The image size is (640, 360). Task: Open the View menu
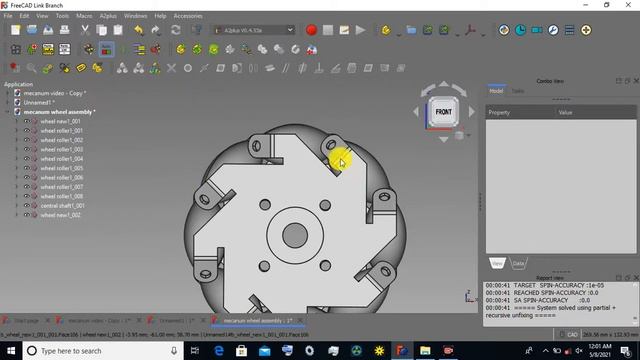coord(42,16)
